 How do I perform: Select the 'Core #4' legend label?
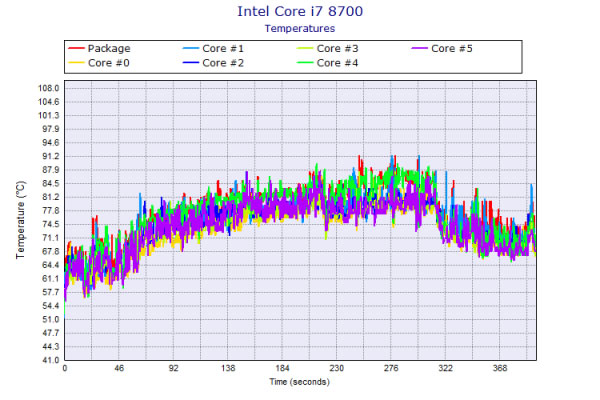[x=338, y=63]
